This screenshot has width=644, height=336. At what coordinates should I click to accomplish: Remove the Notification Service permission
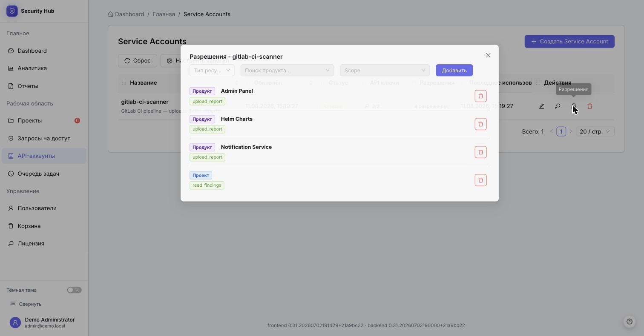click(480, 152)
